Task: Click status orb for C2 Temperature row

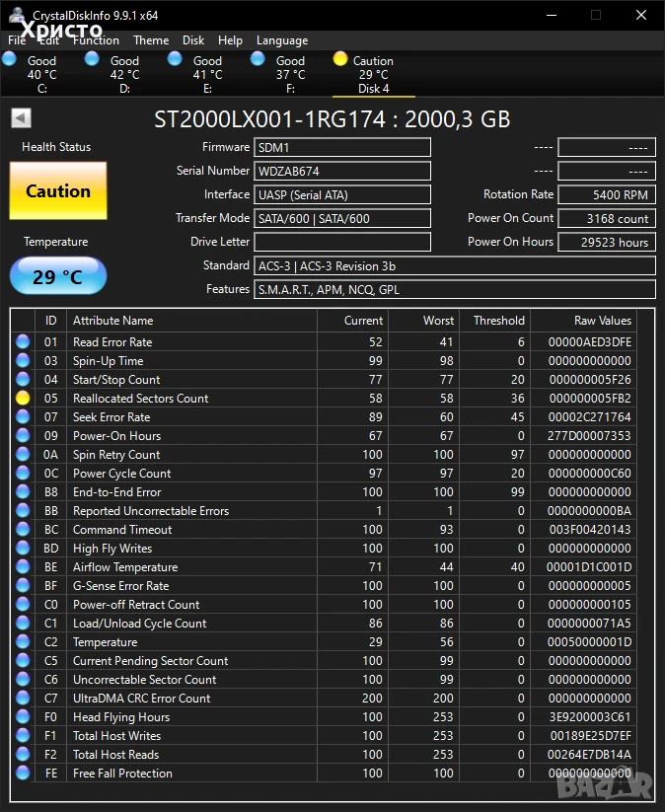Action: click(x=23, y=641)
